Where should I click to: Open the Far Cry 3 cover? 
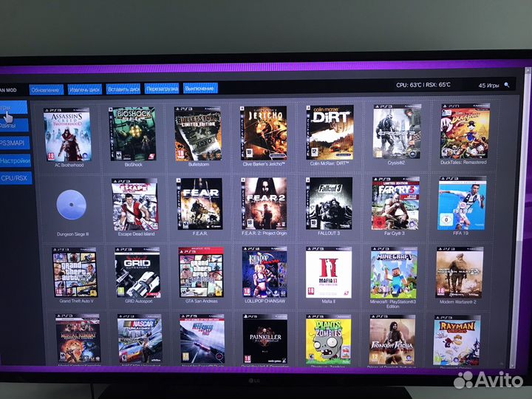pos(395,203)
